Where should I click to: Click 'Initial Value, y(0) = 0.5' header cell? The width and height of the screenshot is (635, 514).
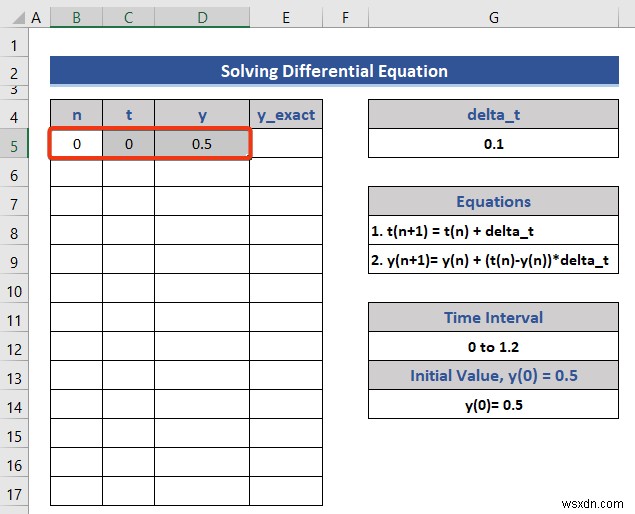494,375
